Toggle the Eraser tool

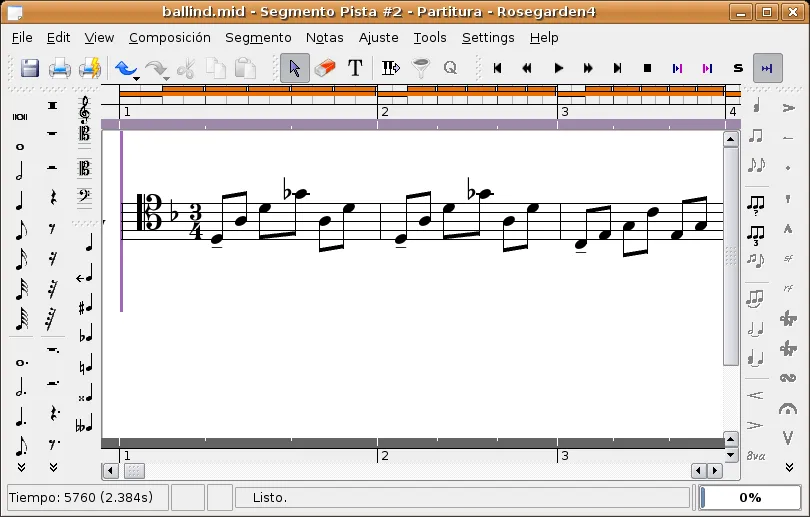click(325, 68)
